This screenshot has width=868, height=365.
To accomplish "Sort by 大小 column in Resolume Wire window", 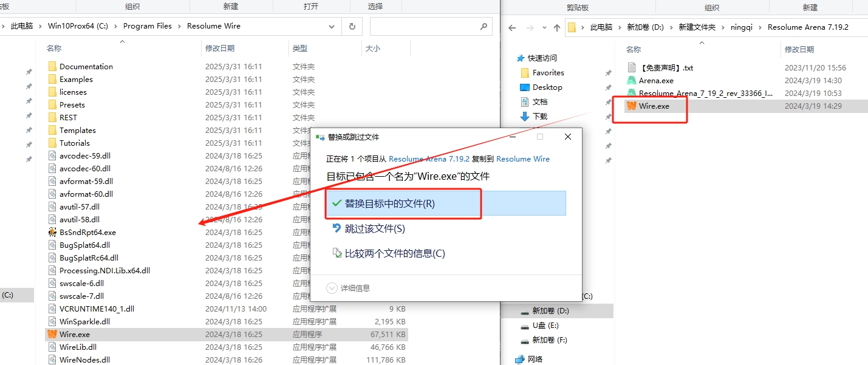I will point(373,48).
